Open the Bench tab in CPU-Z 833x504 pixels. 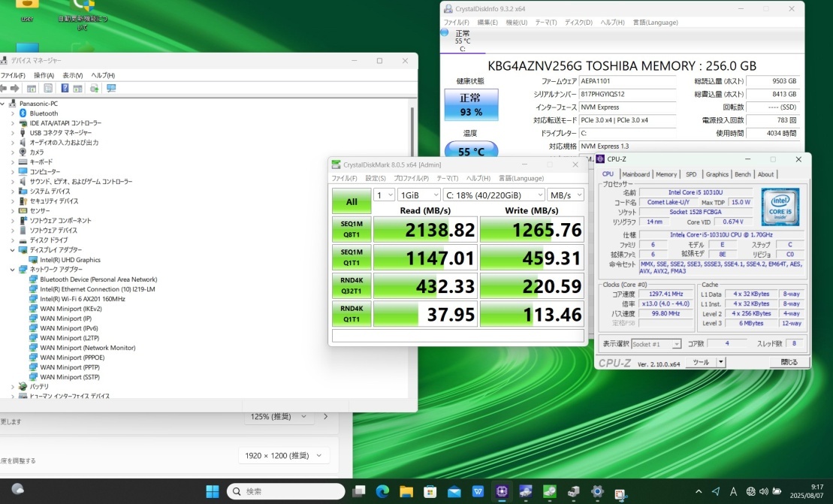pyautogui.click(x=742, y=174)
